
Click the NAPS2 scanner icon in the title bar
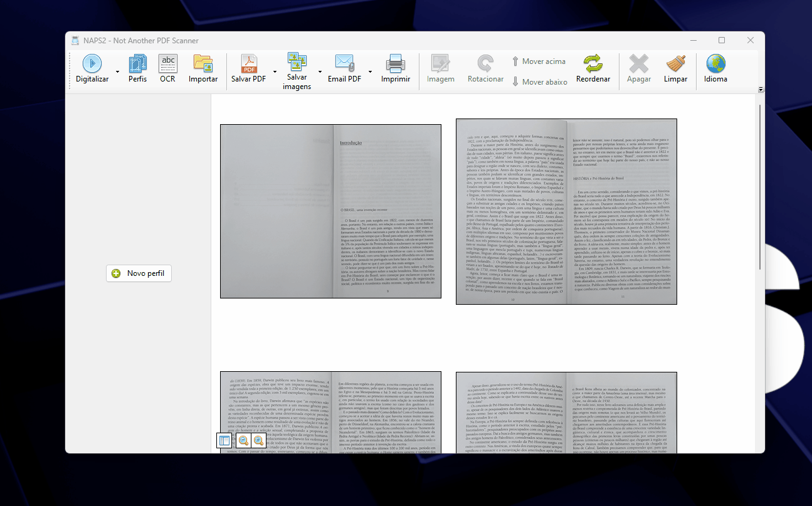pos(75,41)
